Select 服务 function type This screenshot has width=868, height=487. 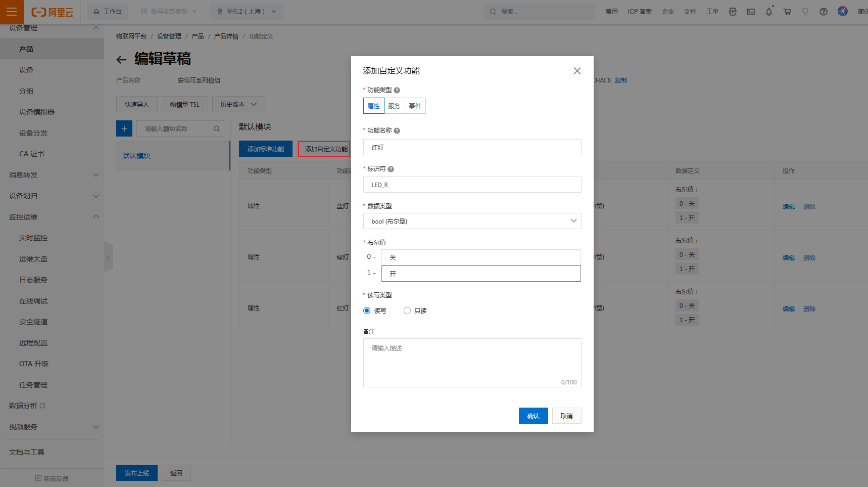tap(395, 106)
